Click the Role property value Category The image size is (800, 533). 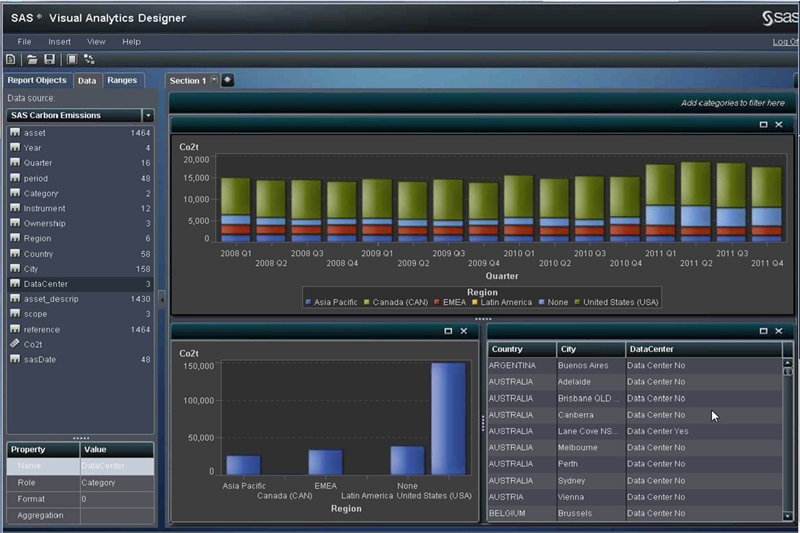pos(117,483)
